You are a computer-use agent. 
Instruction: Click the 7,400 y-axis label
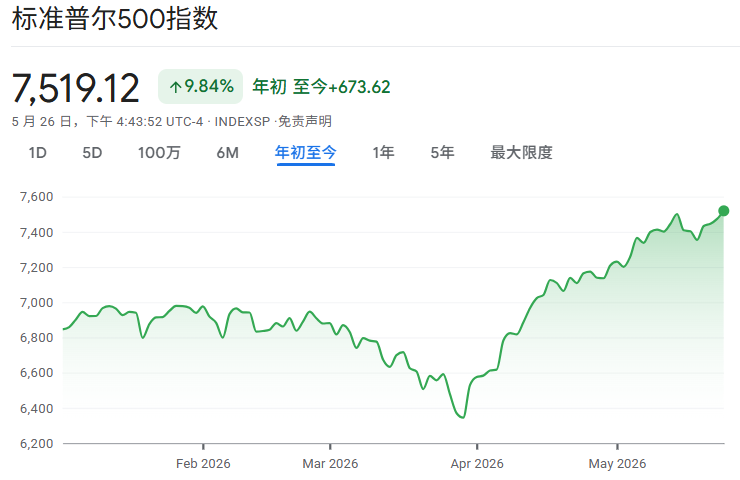click(x=36, y=232)
